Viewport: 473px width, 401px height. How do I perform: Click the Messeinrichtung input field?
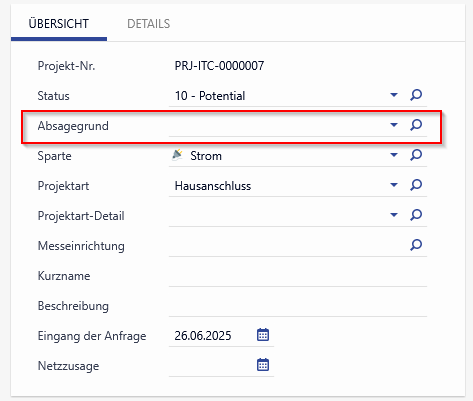[287, 246]
